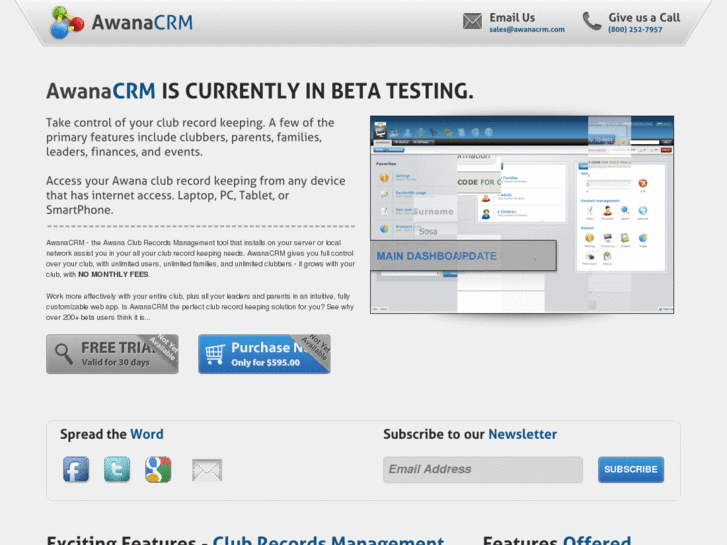Viewport: 727px width, 545px height.
Task: Click the Purchase Now $595.00 button
Action: tap(264, 354)
